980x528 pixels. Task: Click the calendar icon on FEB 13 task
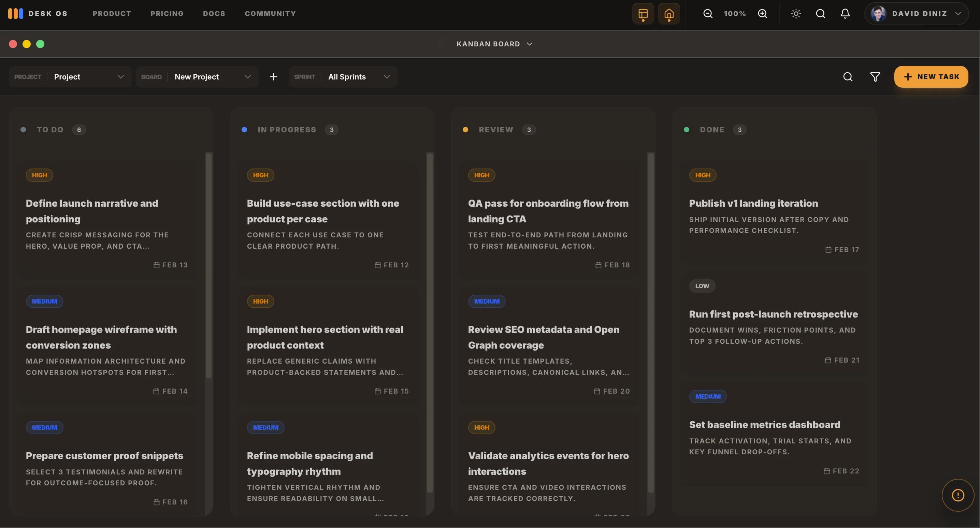click(156, 265)
